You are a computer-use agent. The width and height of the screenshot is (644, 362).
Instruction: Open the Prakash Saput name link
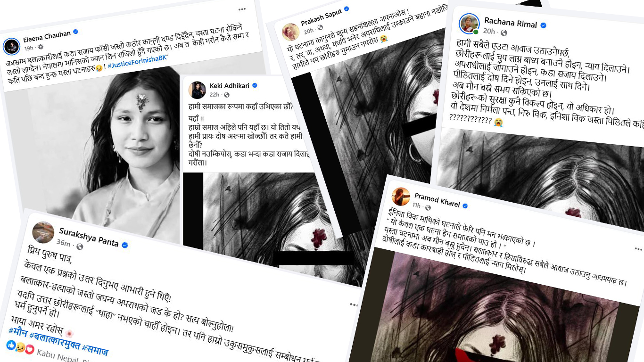[x=322, y=16]
